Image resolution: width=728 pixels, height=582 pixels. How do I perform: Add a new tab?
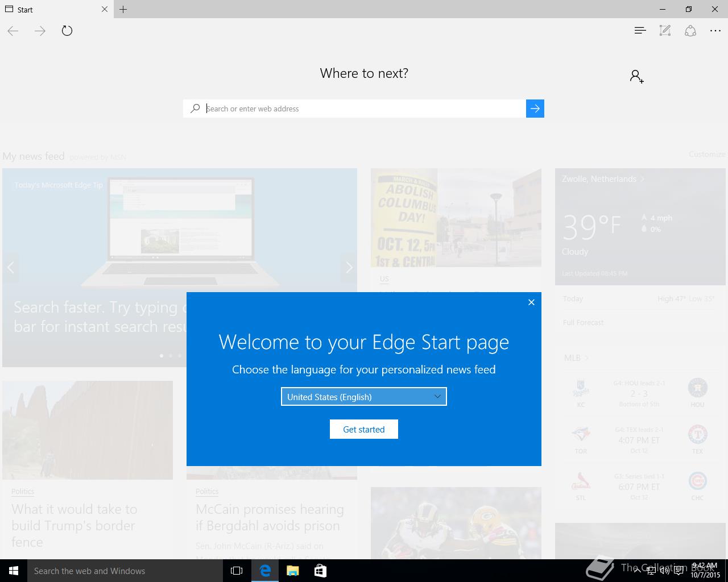click(123, 9)
